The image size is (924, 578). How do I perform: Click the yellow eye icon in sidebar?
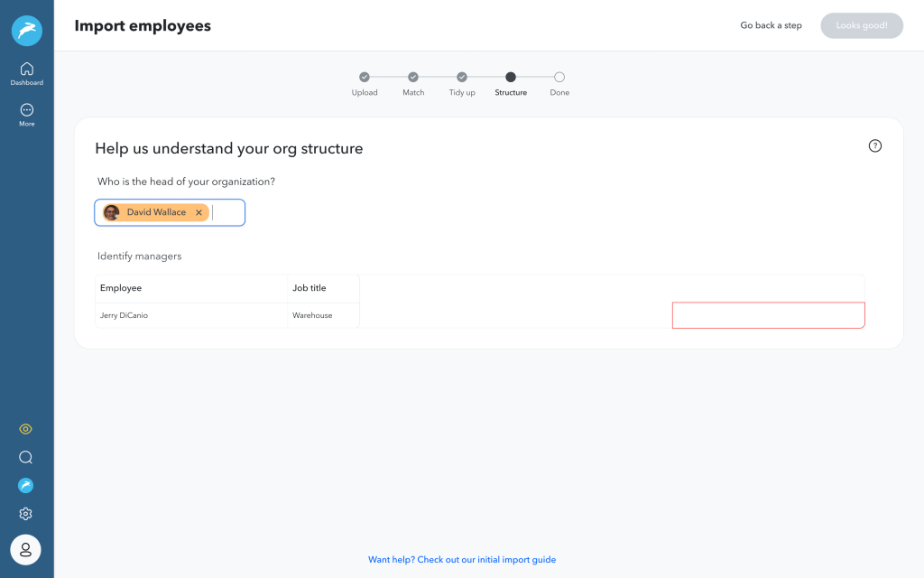click(x=25, y=429)
